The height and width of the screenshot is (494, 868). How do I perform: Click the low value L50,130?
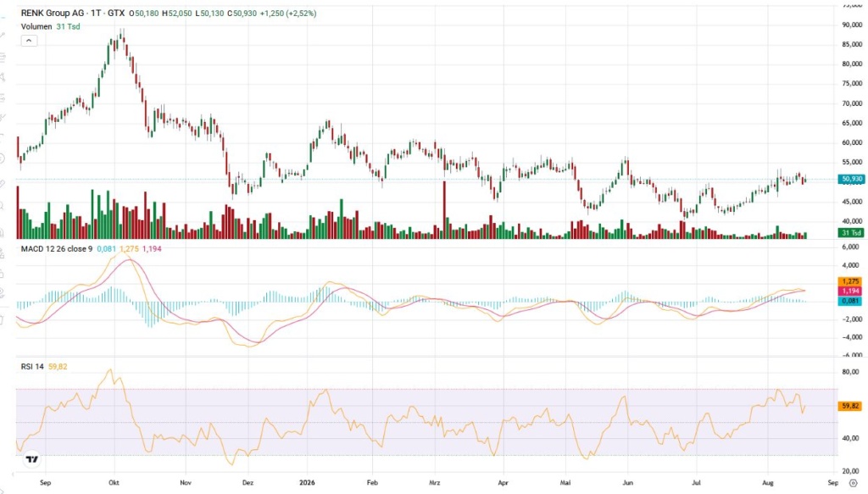click(210, 14)
